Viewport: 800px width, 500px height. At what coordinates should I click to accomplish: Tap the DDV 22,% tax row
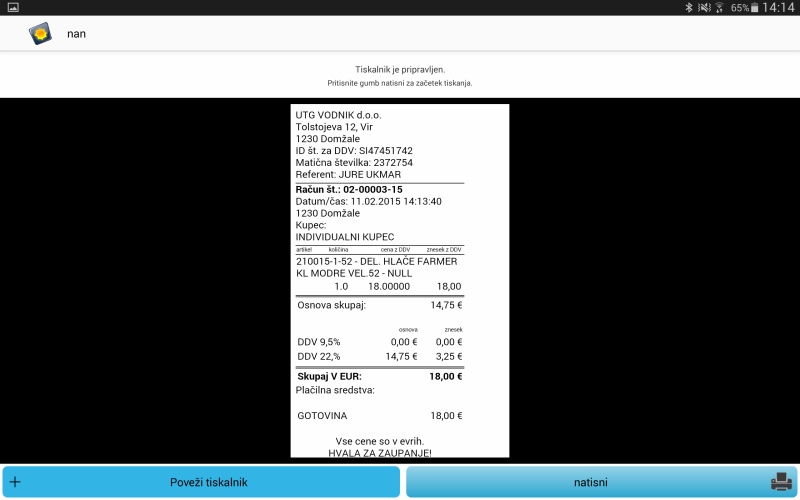pyautogui.click(x=380, y=355)
